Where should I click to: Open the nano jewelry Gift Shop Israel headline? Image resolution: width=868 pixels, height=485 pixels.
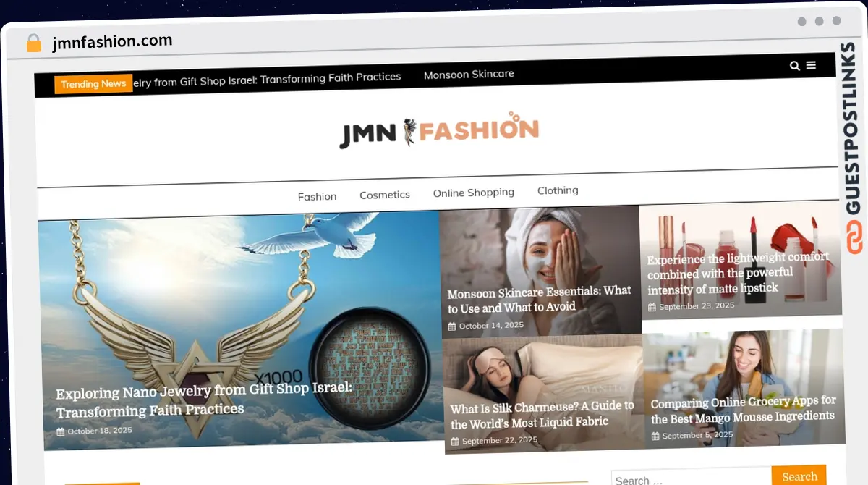pos(204,402)
